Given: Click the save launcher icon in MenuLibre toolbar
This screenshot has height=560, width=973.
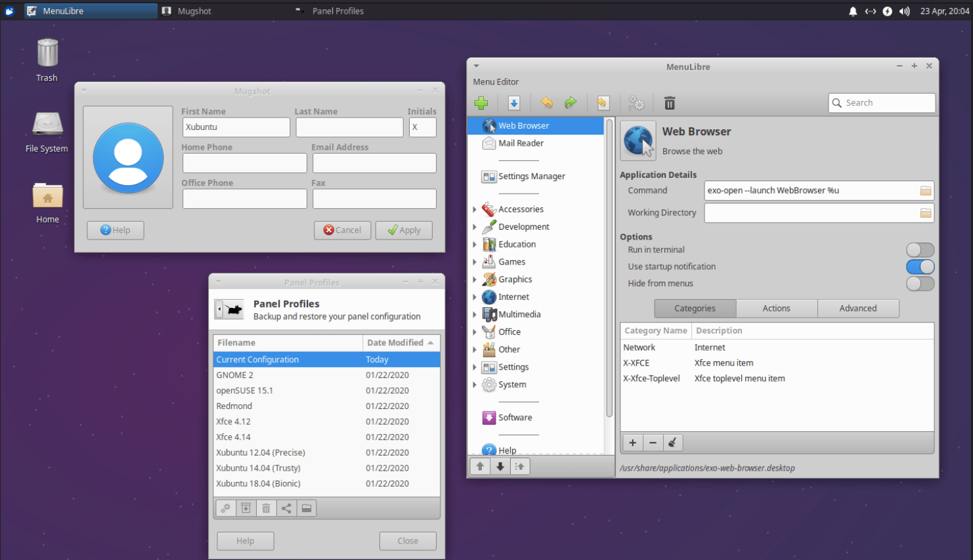Looking at the screenshot, I should (x=514, y=103).
